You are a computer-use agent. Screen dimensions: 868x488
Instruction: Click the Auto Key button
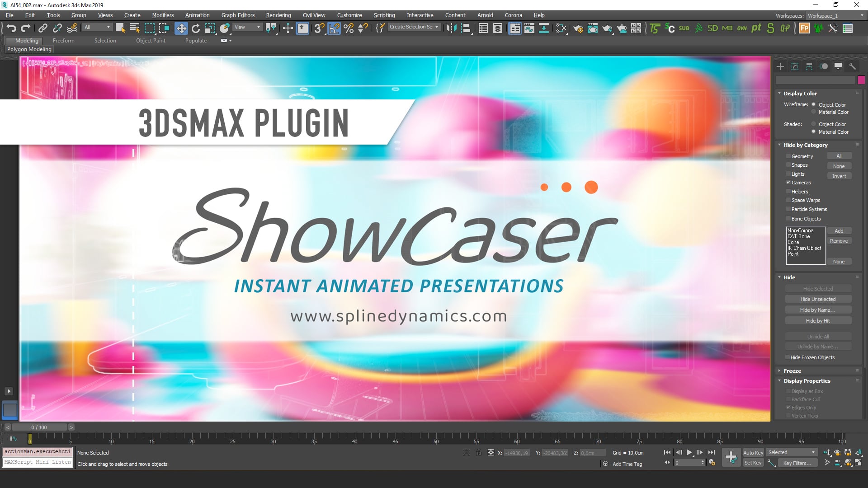(x=753, y=452)
